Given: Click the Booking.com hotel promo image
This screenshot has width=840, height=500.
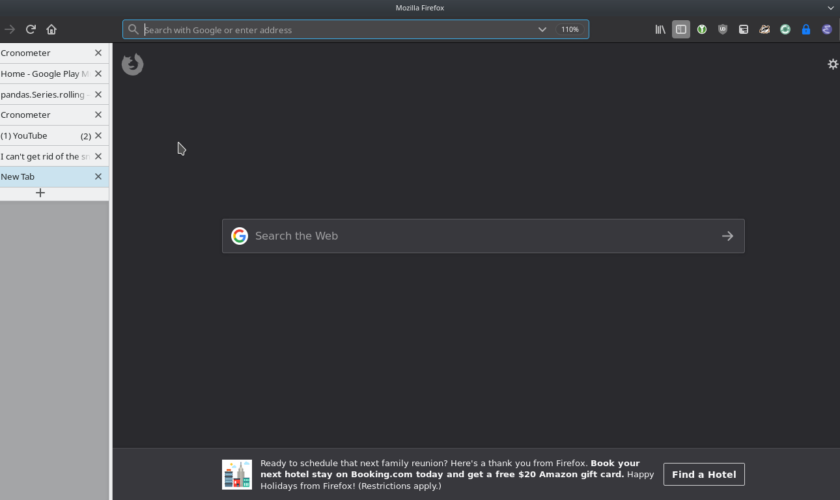Looking at the screenshot, I should pos(237,474).
